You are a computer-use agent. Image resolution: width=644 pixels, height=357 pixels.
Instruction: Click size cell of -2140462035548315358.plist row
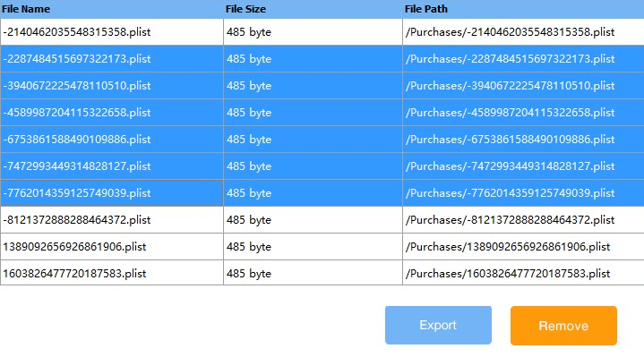coord(313,32)
